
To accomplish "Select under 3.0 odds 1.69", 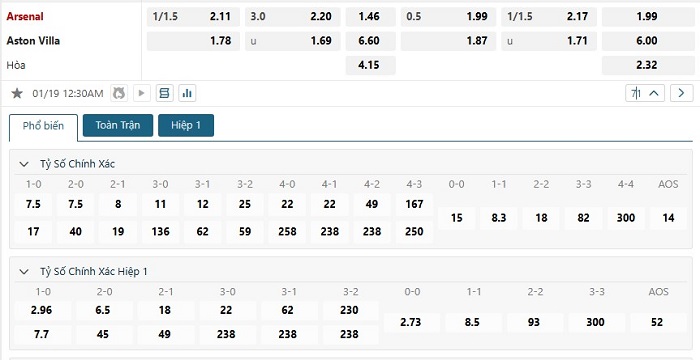I will point(292,41).
